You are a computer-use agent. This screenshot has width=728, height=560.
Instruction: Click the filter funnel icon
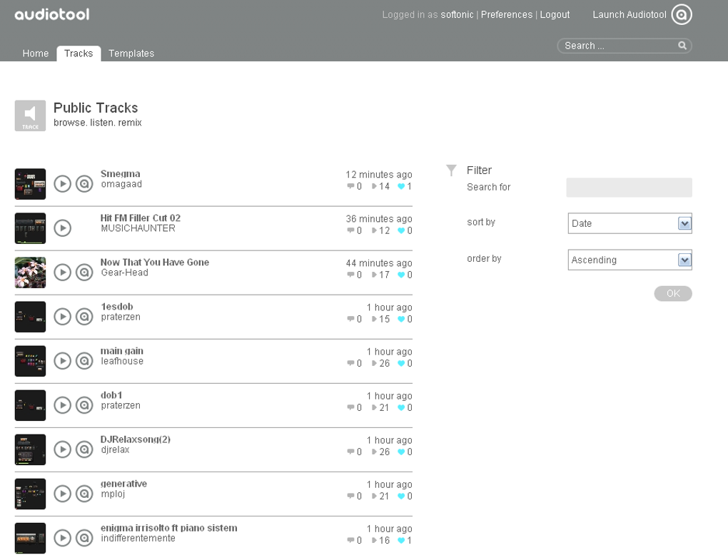pos(450,169)
